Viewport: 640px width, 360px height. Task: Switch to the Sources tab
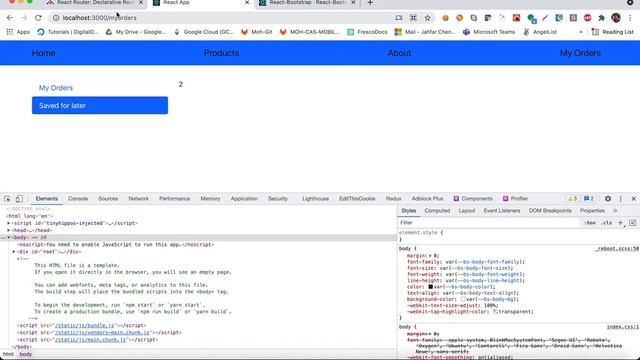pos(108,199)
